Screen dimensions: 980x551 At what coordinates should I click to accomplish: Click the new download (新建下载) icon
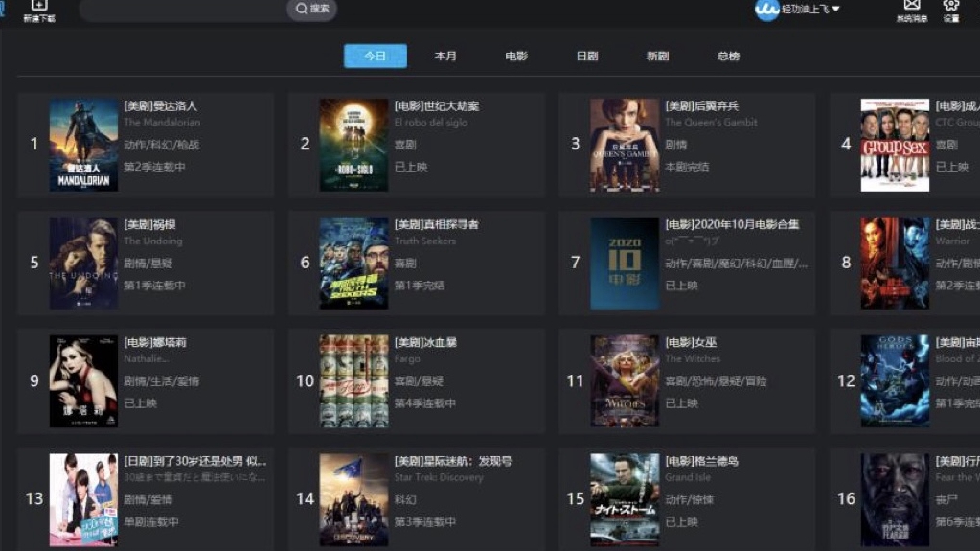click(39, 6)
